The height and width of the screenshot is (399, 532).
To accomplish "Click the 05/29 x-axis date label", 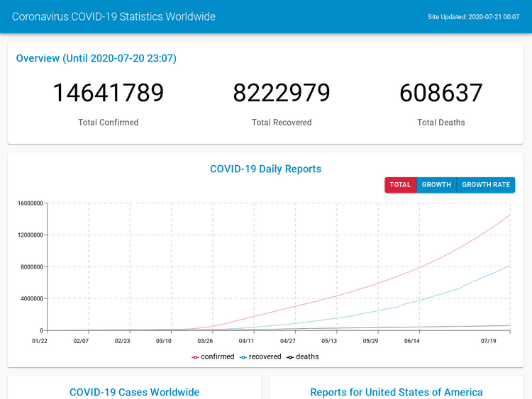I will coord(370,341).
